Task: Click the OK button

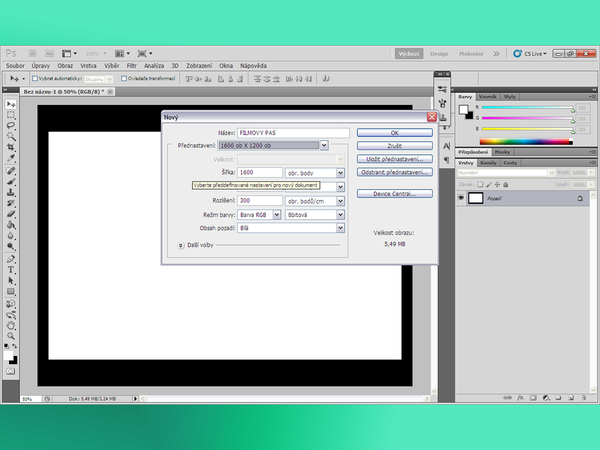Action: 395,132
